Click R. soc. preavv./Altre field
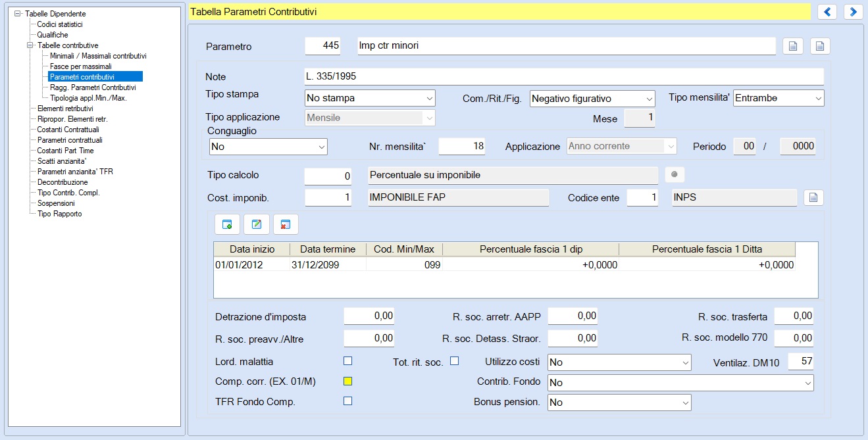This screenshot has height=440, width=868. (369, 339)
